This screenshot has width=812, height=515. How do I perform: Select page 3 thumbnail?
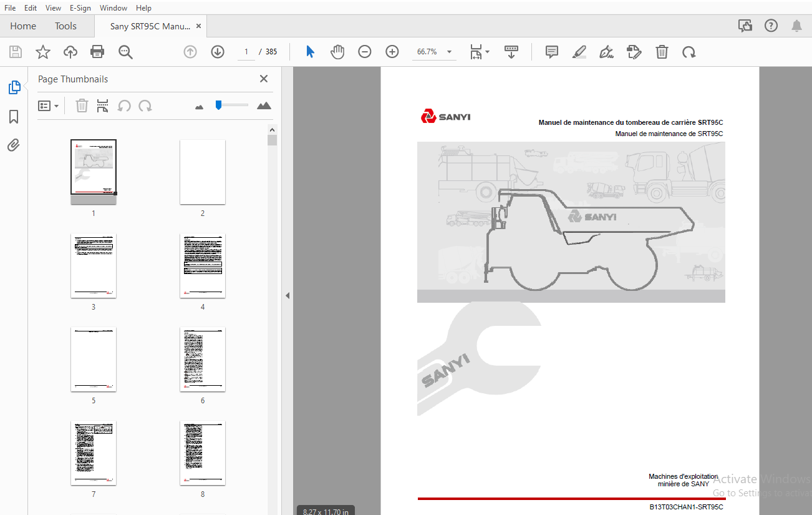pyautogui.click(x=94, y=266)
